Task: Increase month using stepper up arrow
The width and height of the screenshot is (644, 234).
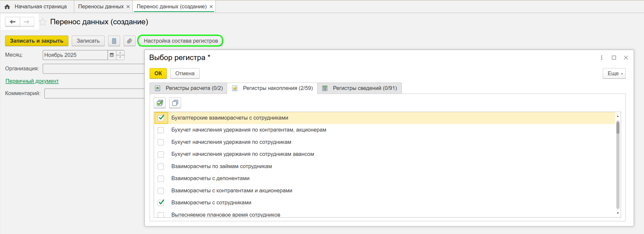Action: [120, 53]
